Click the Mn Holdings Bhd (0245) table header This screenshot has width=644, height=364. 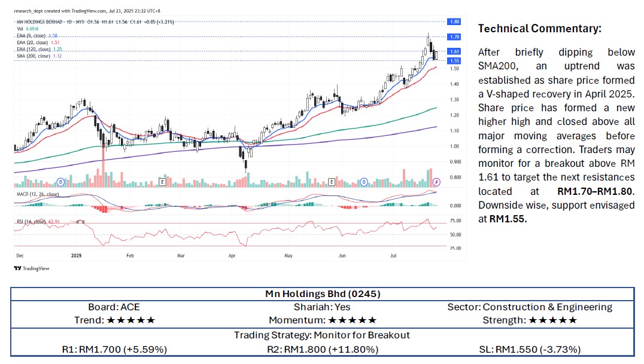pyautogui.click(x=323, y=294)
